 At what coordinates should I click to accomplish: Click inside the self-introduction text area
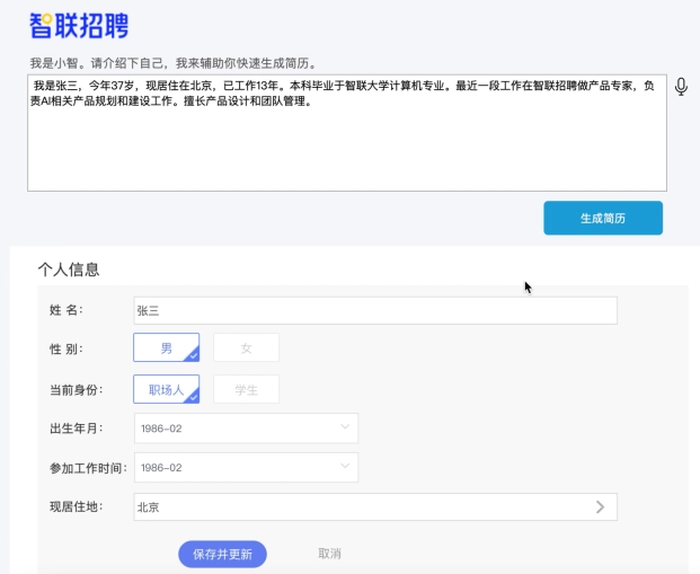click(347, 133)
